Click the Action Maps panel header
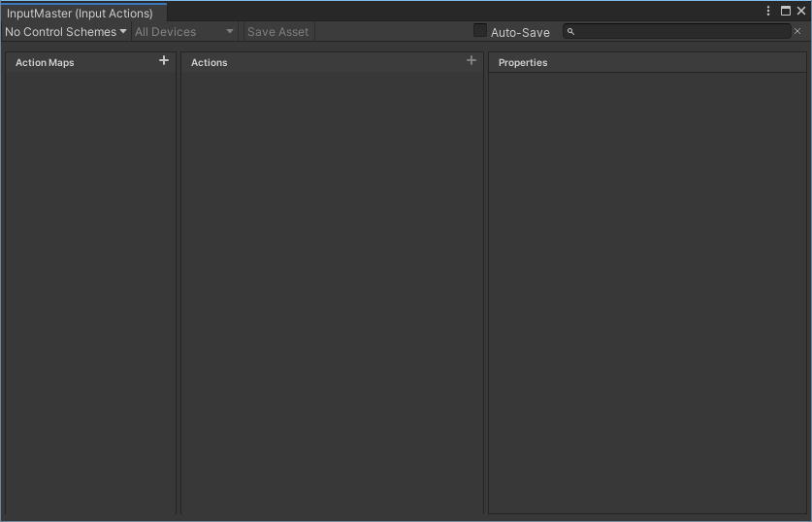This screenshot has width=812, height=522. pyautogui.click(x=90, y=62)
